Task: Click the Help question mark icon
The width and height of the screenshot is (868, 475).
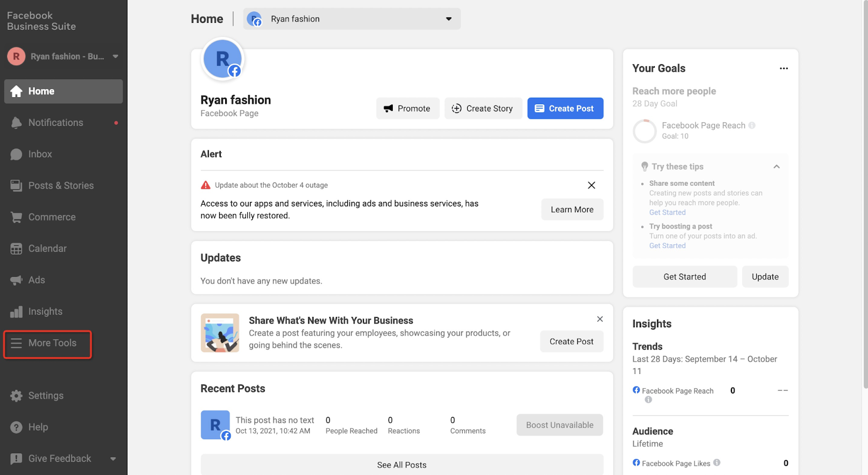Action: point(16,427)
